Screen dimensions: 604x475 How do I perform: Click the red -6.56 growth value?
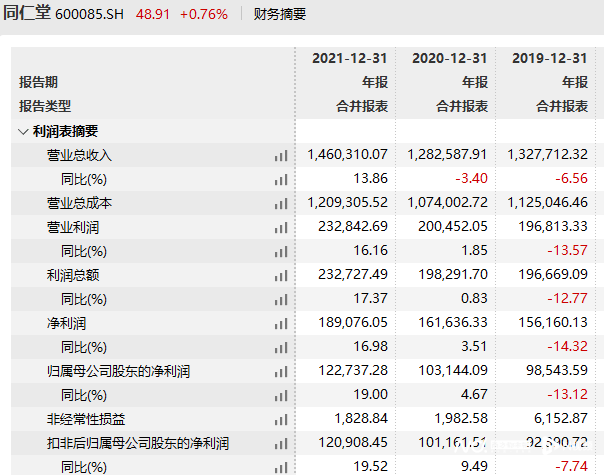572,178
